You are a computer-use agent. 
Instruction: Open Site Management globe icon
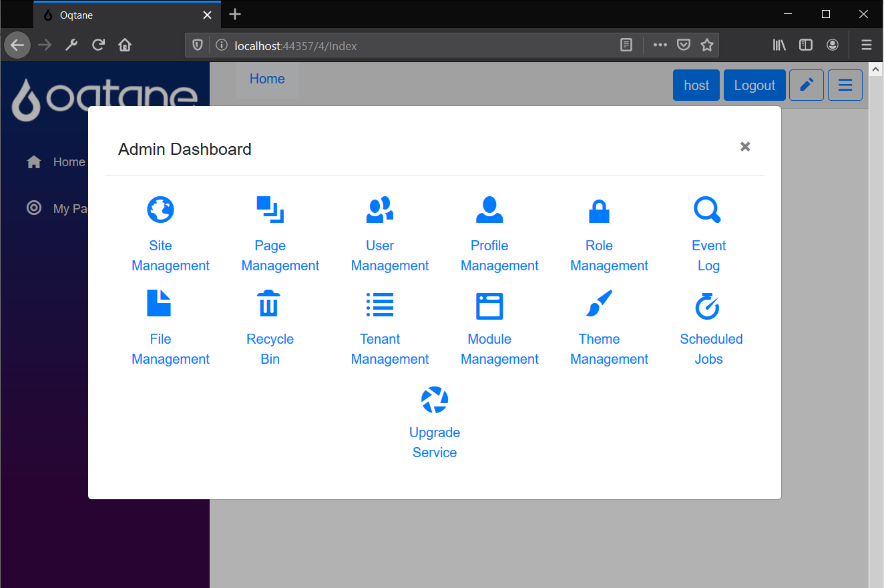pyautogui.click(x=160, y=210)
